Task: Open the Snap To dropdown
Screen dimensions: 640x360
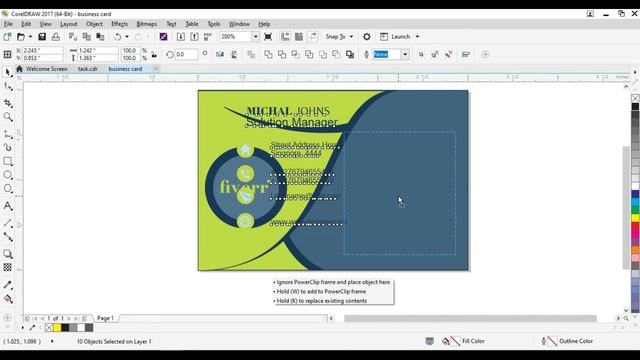Action: (x=351, y=37)
